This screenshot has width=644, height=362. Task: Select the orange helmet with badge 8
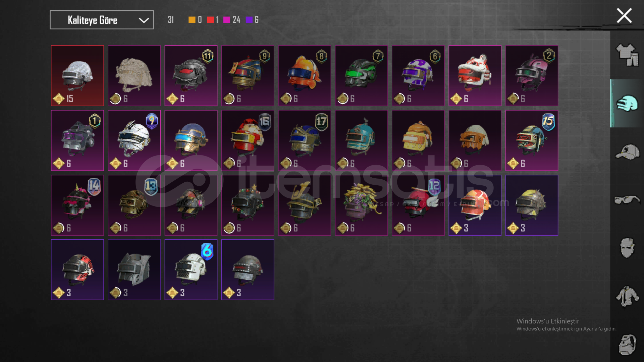305,76
